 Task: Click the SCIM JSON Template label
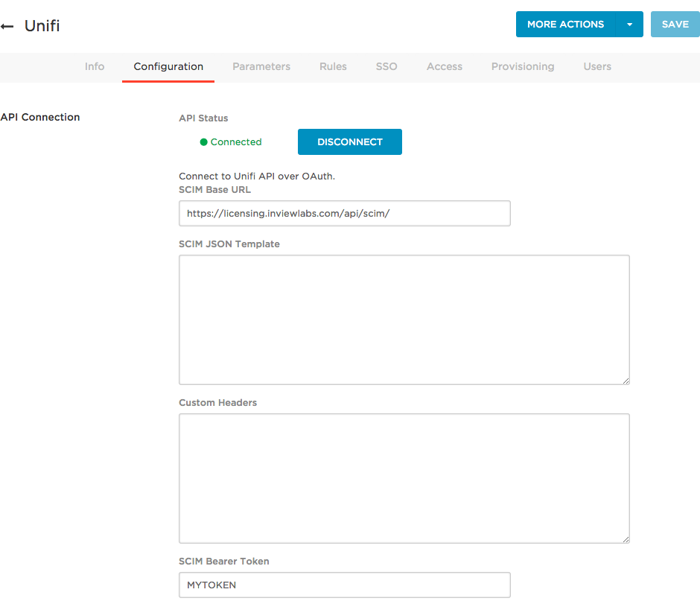tap(229, 244)
